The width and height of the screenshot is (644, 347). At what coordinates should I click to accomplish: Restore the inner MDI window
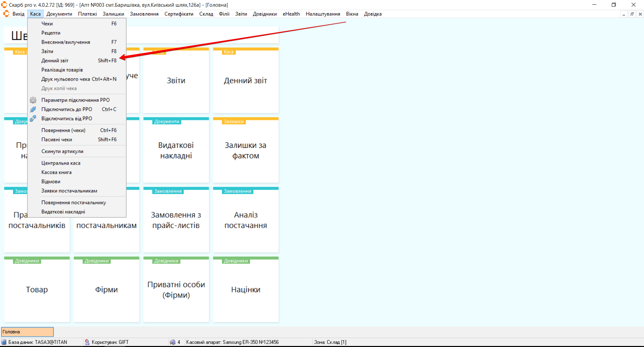tap(632, 14)
